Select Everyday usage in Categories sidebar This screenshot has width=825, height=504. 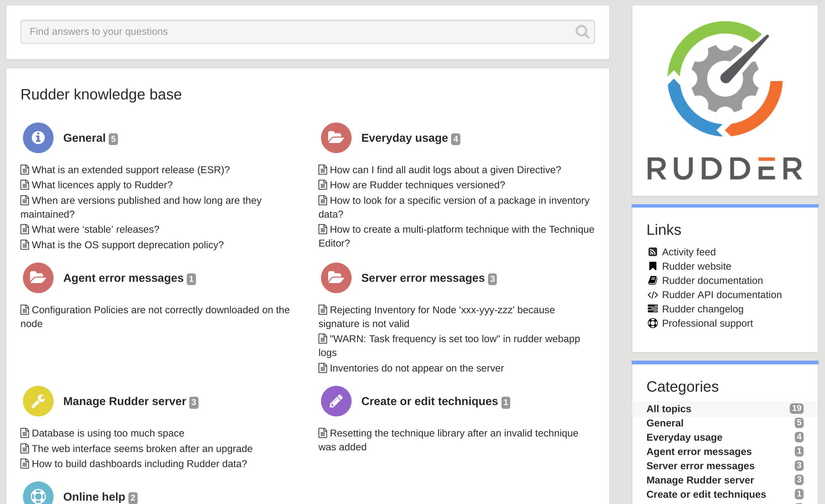(684, 437)
